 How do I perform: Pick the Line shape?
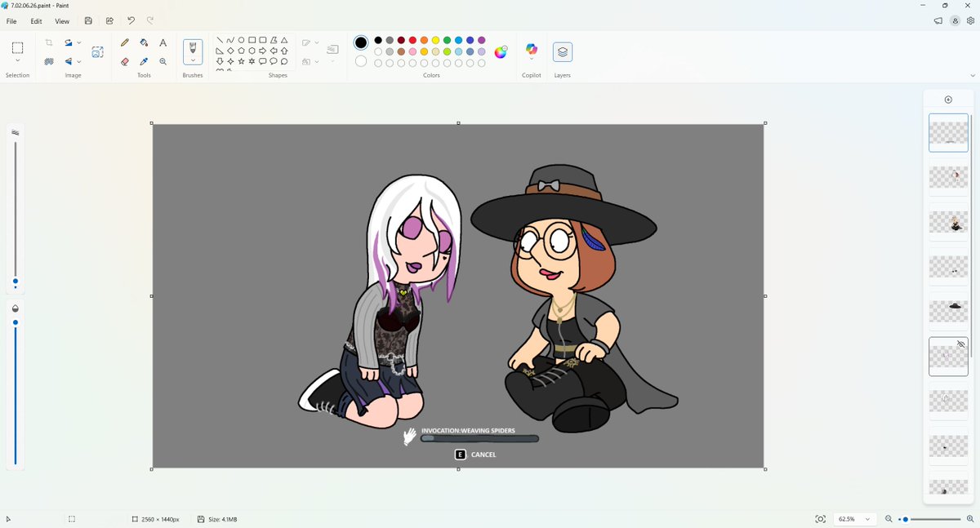pyautogui.click(x=220, y=40)
